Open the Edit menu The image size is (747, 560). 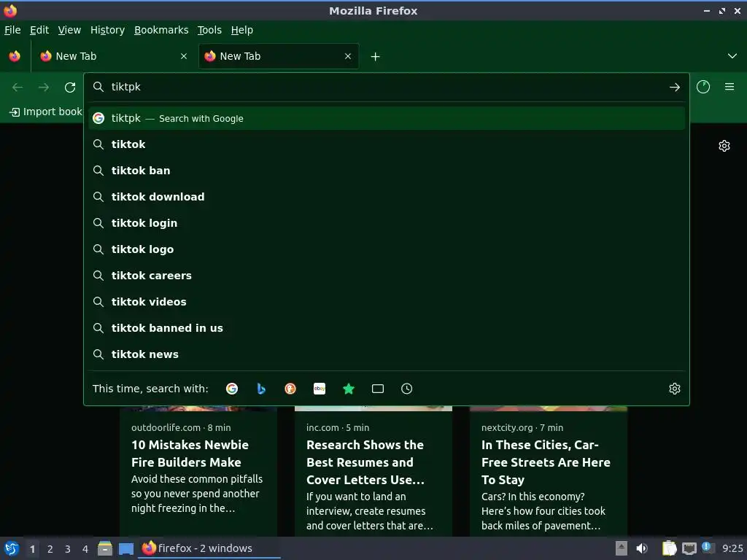pyautogui.click(x=39, y=30)
